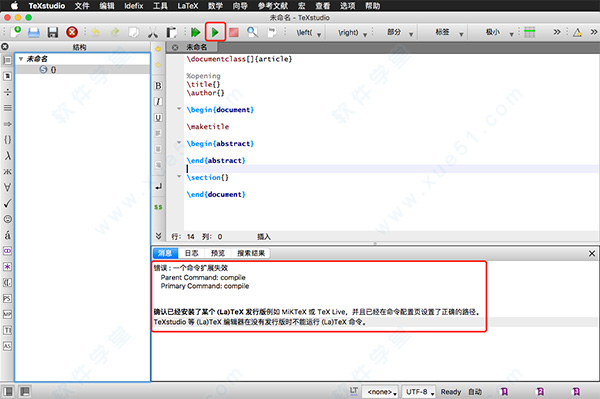Open the PSTricks commands panel (PS)

(x=8, y=298)
